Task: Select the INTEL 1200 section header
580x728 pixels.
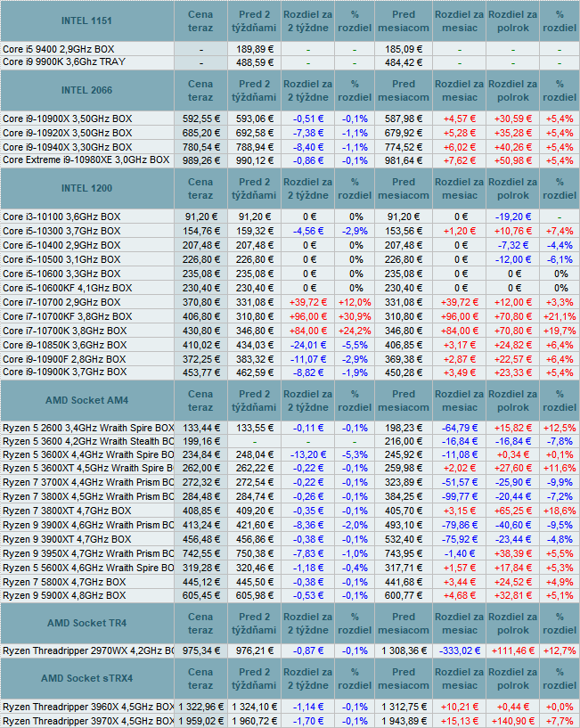Action: [x=86, y=189]
